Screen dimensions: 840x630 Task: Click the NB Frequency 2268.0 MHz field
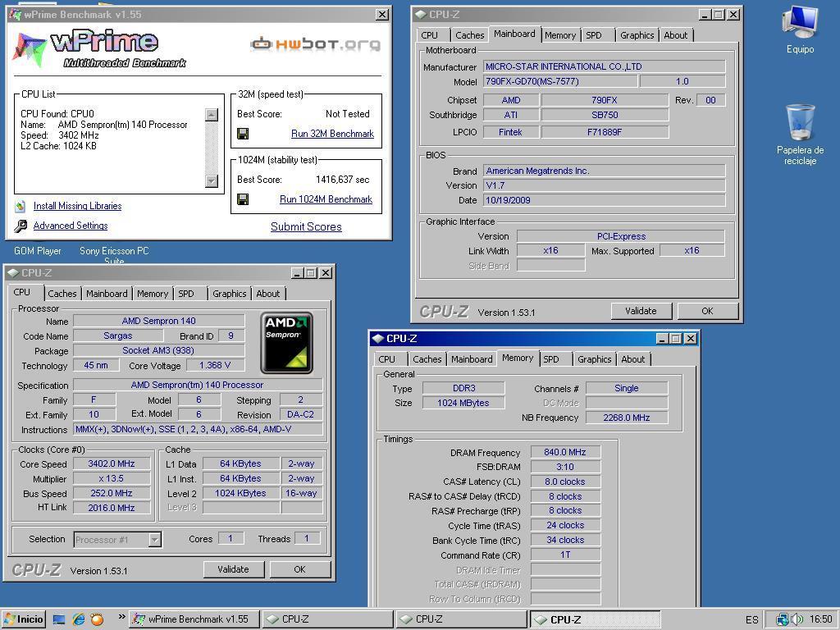[x=626, y=418]
